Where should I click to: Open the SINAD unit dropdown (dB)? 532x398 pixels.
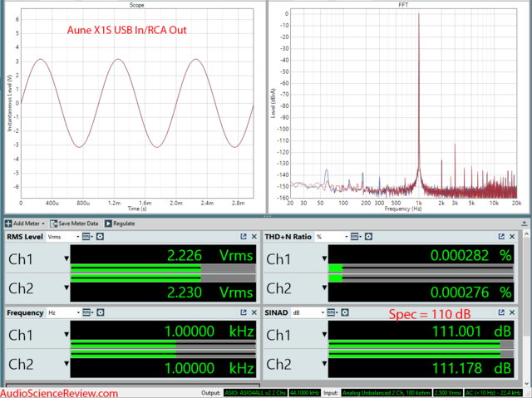point(308,312)
